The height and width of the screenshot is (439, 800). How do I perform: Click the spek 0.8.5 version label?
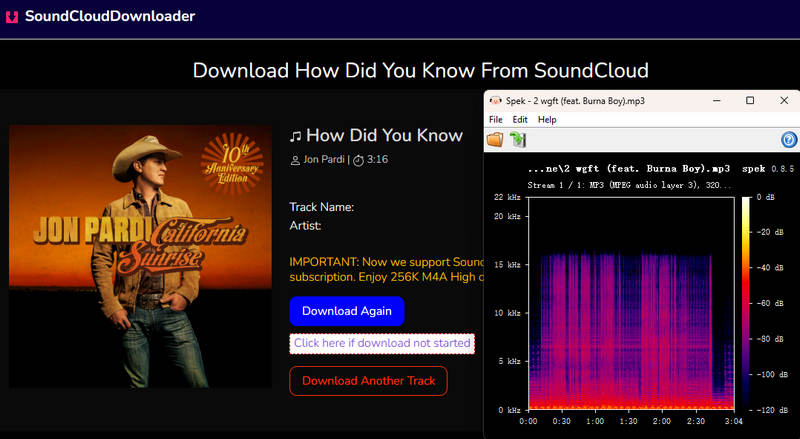[x=768, y=168]
